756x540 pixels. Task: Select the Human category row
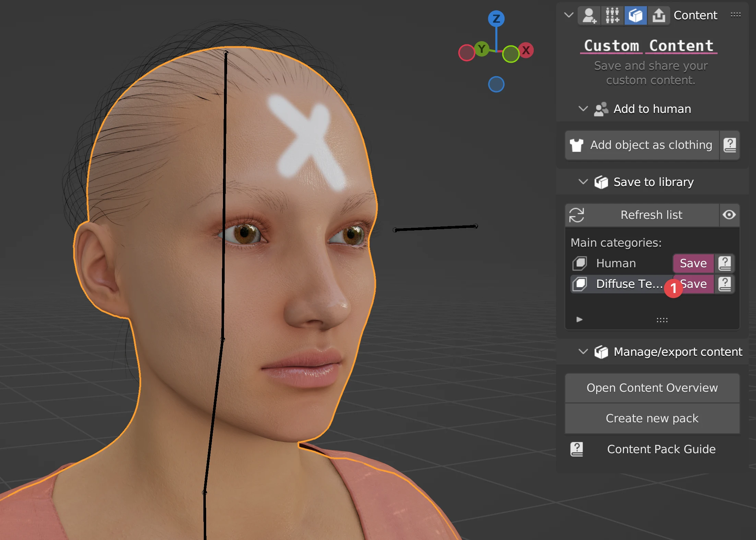(622, 263)
